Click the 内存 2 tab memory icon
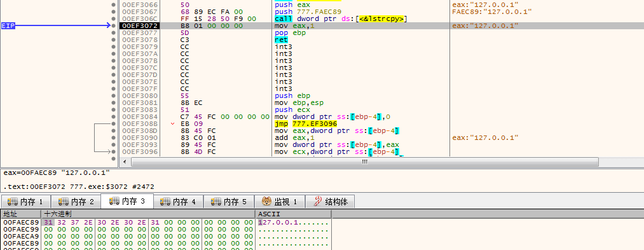Viewport: 644px width, 250px height. [63, 202]
